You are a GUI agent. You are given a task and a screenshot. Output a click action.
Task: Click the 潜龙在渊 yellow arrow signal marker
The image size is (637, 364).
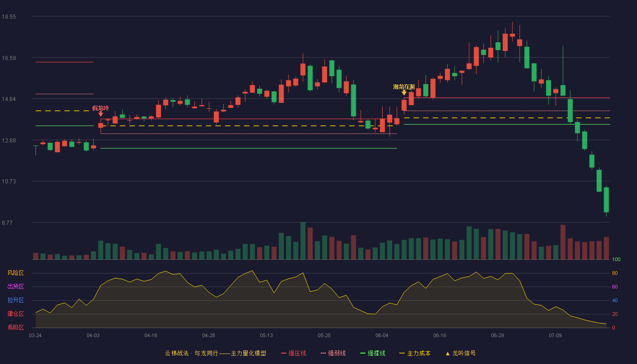pos(404,92)
